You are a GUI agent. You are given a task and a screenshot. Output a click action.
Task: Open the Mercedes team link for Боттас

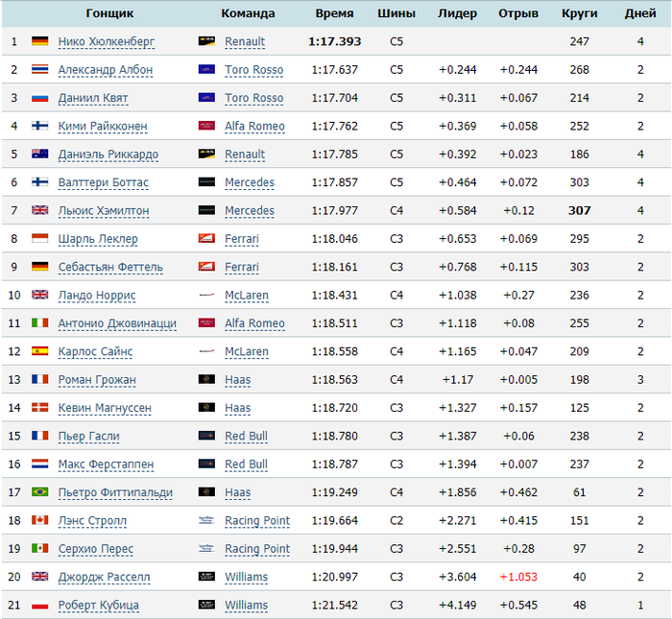[x=249, y=183]
